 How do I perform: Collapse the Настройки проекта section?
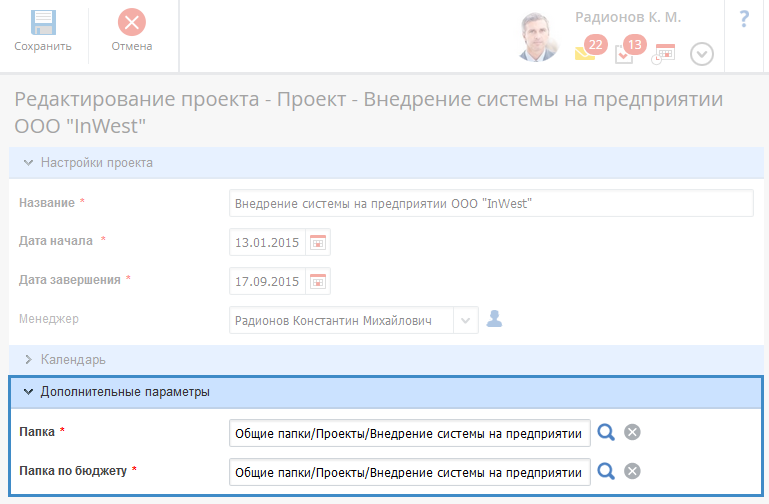click(x=28, y=162)
